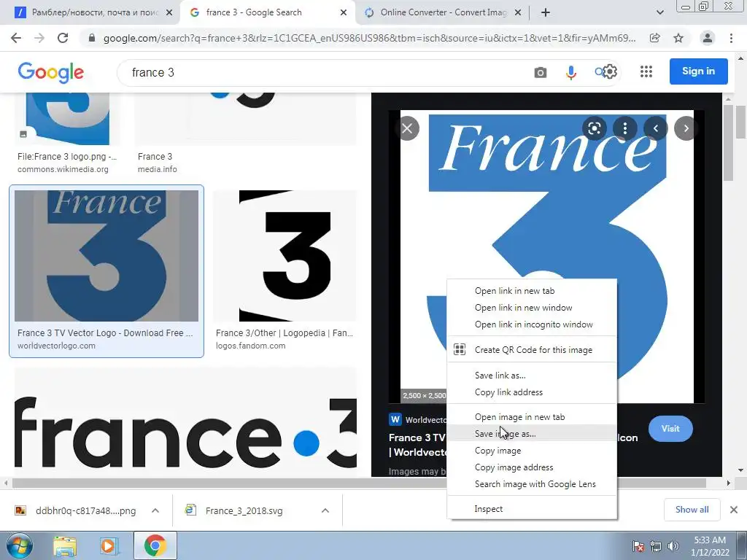Search by image camera icon
The width and height of the screenshot is (747, 560).
[x=541, y=72]
